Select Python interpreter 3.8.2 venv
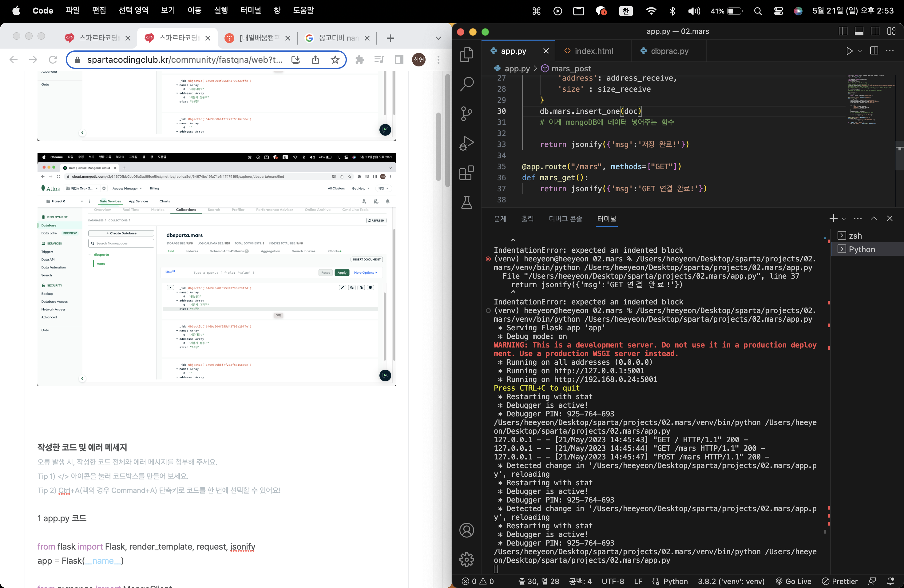The height and width of the screenshot is (588, 904). (731, 581)
